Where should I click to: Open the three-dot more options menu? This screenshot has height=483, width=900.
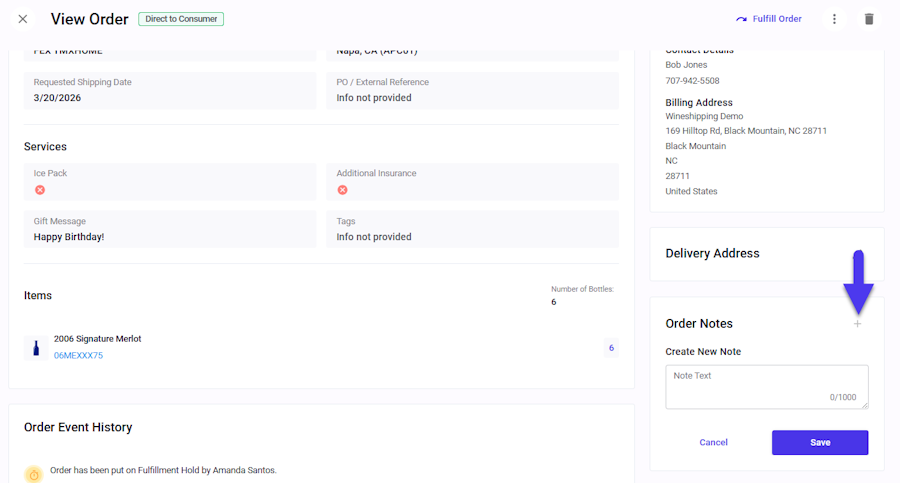tap(834, 19)
